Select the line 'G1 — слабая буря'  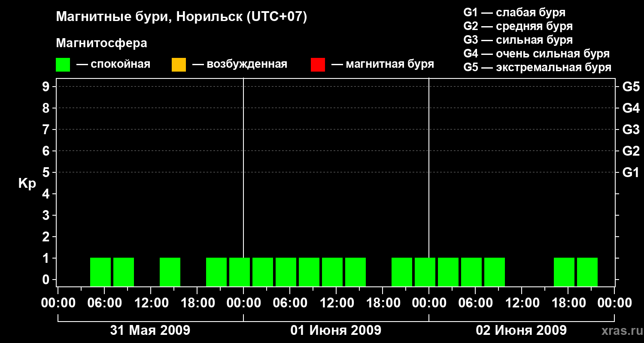514,12
